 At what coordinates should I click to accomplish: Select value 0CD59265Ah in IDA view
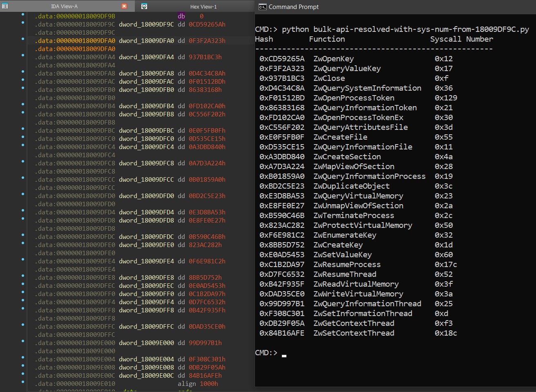click(x=207, y=24)
